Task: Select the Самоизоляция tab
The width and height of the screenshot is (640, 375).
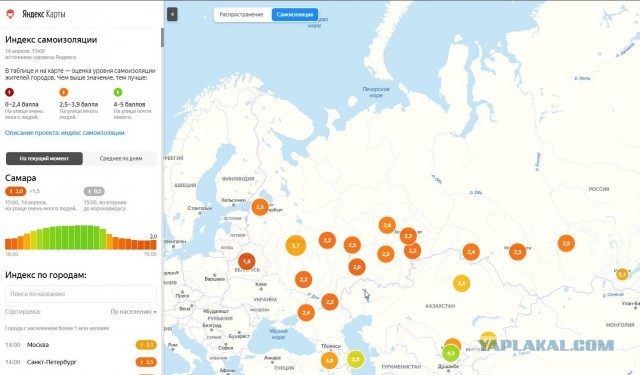Action: pos(295,15)
